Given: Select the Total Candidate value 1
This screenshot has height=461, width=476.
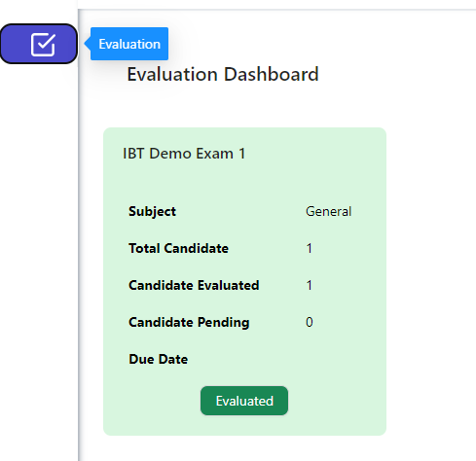Looking at the screenshot, I should [x=309, y=248].
